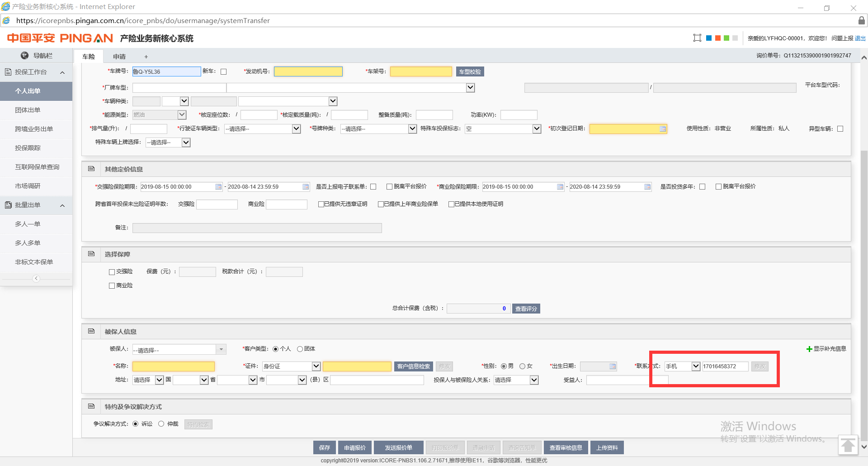Open the 证件 type dropdown
The height and width of the screenshot is (466, 868).
click(x=316, y=366)
